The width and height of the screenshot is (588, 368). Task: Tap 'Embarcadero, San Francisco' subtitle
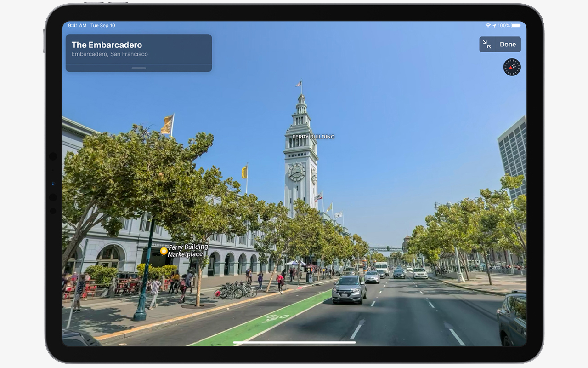(110, 54)
